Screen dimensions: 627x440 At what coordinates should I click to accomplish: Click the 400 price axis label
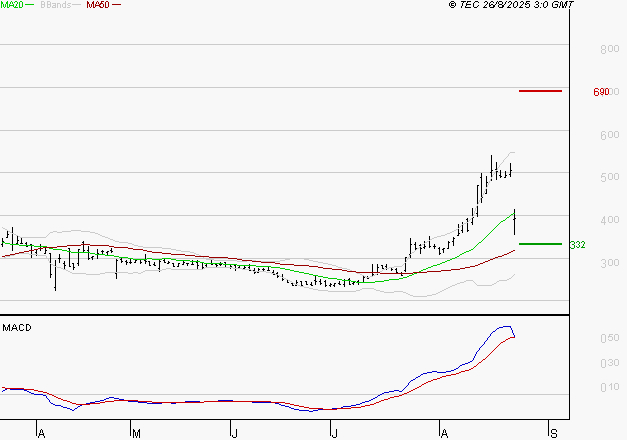(610, 220)
